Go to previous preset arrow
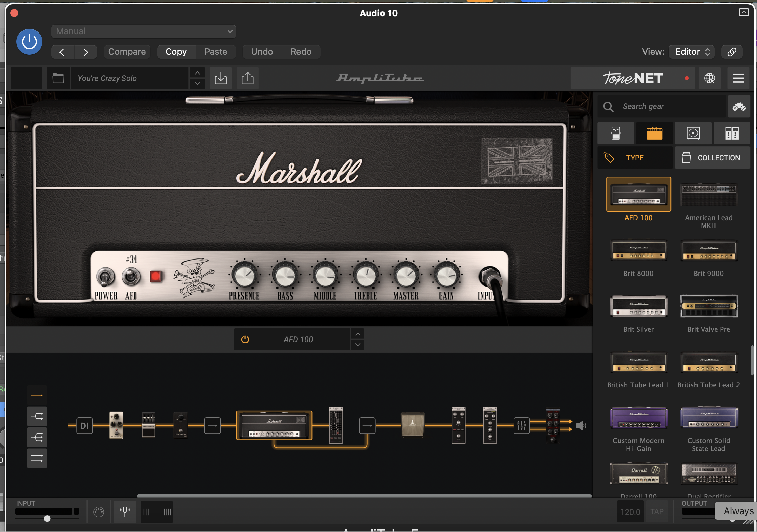This screenshot has width=757, height=532. coord(62,52)
